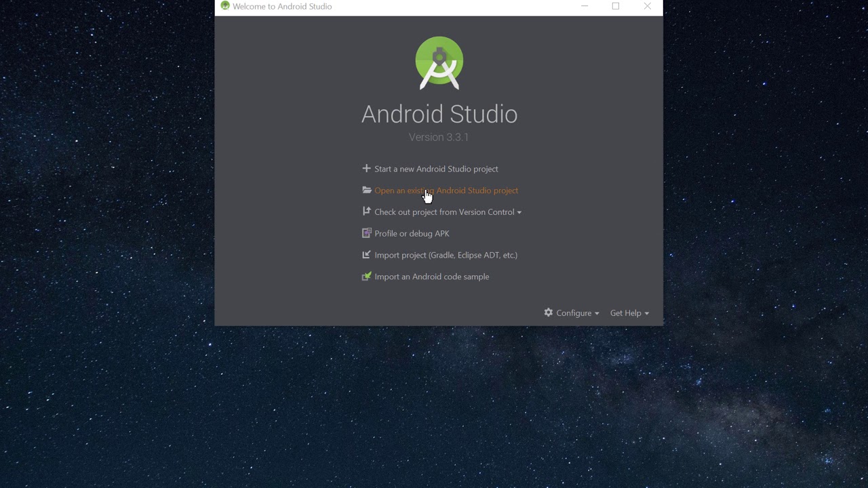Expand Check out project from Version Control
868x488 pixels.
click(x=448, y=212)
